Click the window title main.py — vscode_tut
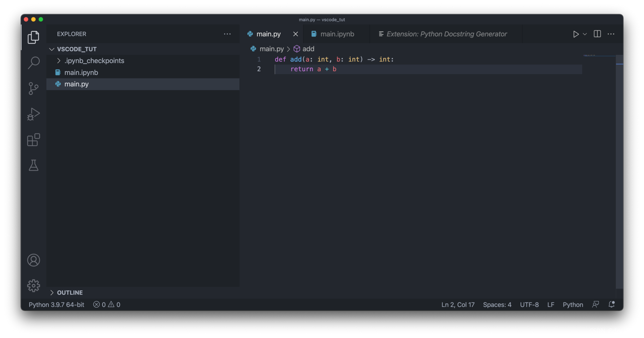This screenshot has height=338, width=644. tap(322, 20)
